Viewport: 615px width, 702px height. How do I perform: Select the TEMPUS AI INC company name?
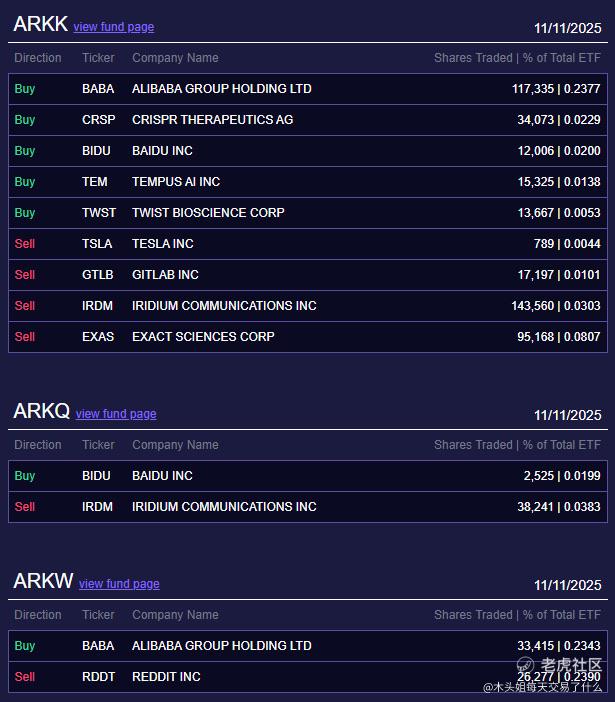176,182
